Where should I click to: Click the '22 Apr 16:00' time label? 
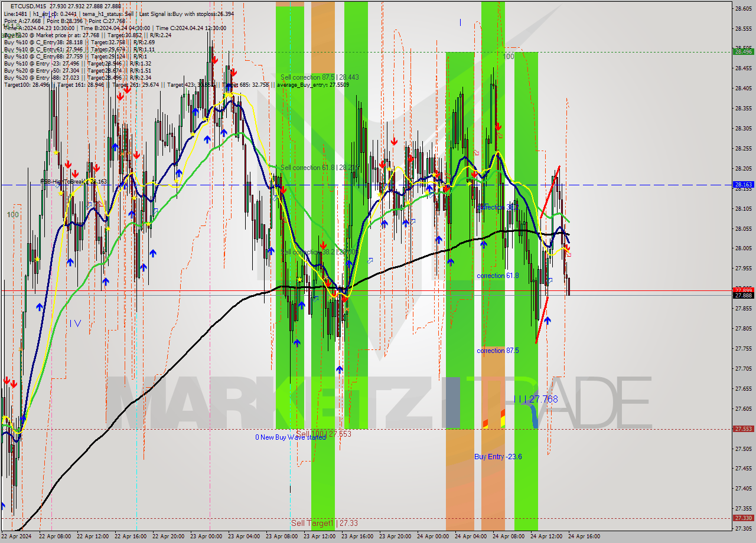pos(130,537)
